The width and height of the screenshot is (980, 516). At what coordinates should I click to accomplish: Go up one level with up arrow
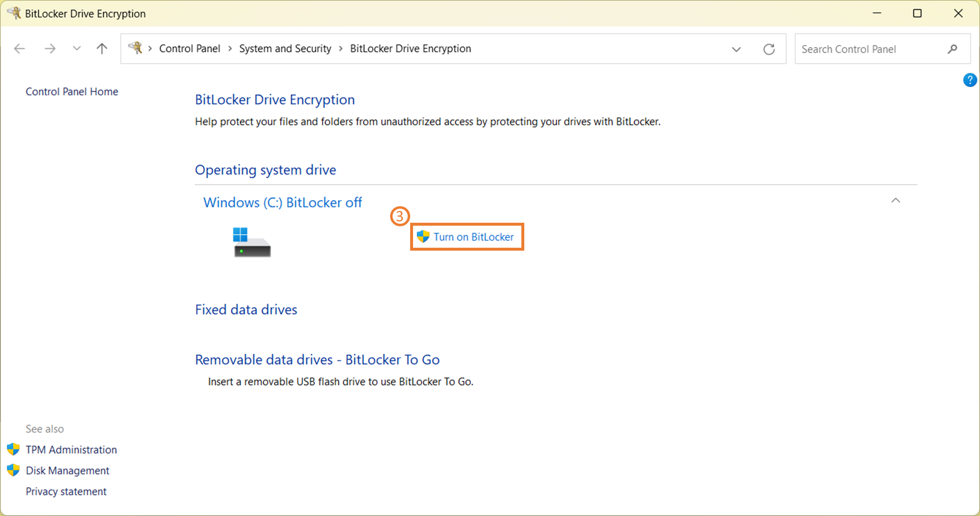(102, 48)
